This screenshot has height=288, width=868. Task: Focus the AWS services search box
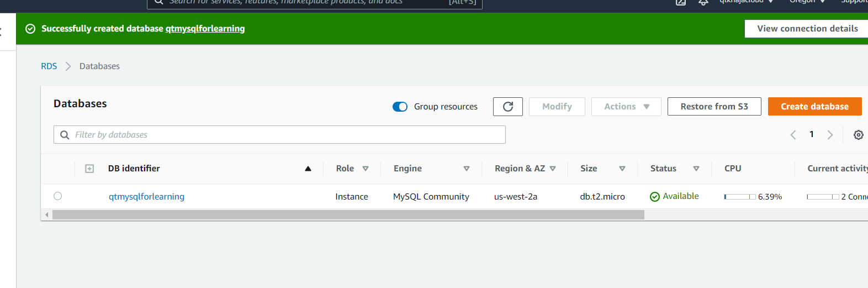[315, 3]
